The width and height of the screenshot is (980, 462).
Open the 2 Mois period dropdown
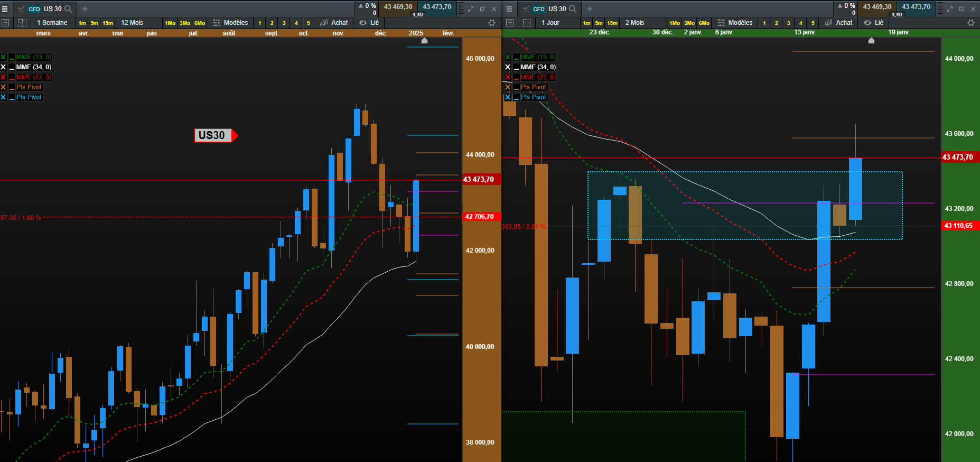[634, 23]
